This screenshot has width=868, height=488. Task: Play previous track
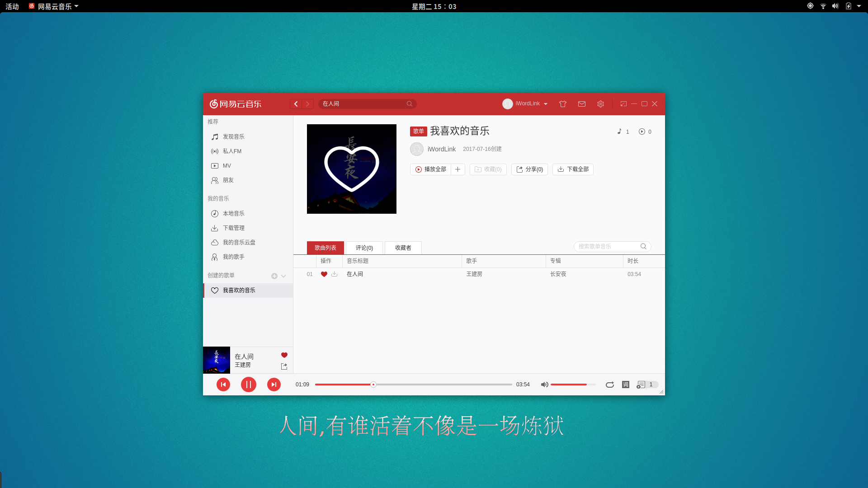[223, 385]
